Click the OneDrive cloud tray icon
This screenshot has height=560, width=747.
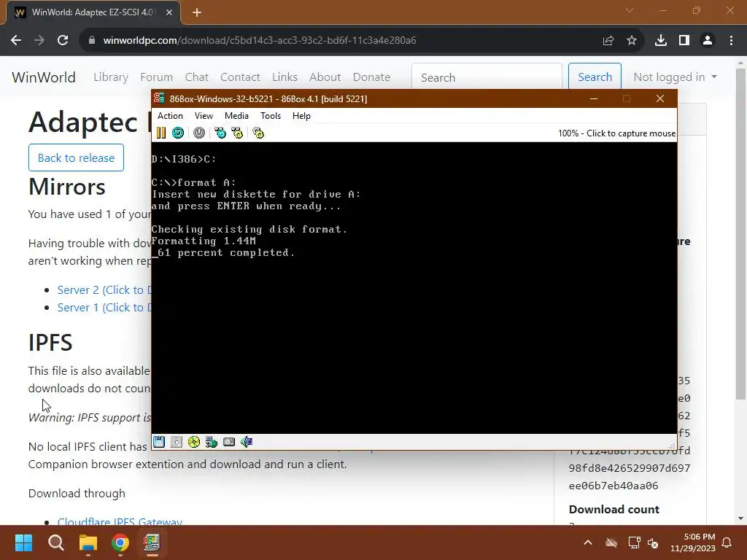611,542
